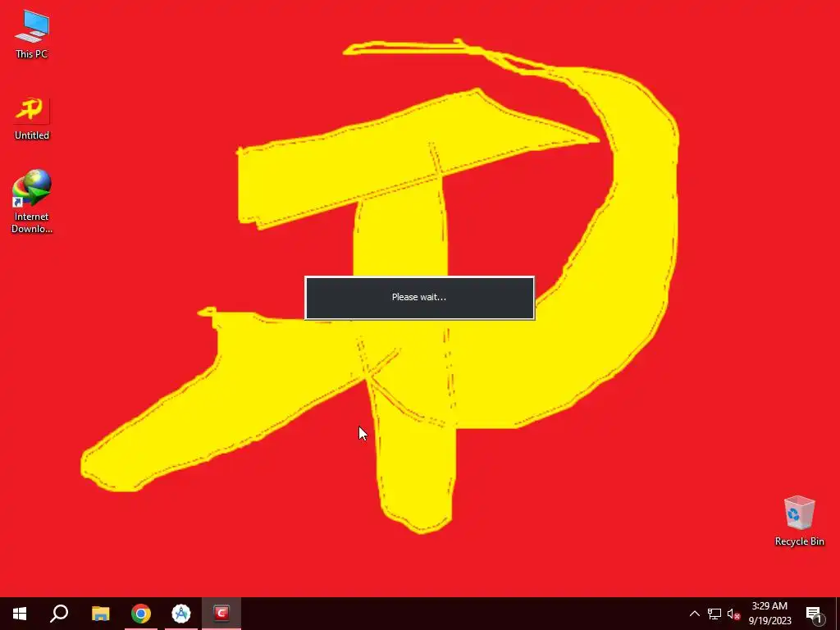Image resolution: width=840 pixels, height=630 pixels.
Task: Click the muted volume tray icon
Action: pyautogui.click(x=733, y=614)
